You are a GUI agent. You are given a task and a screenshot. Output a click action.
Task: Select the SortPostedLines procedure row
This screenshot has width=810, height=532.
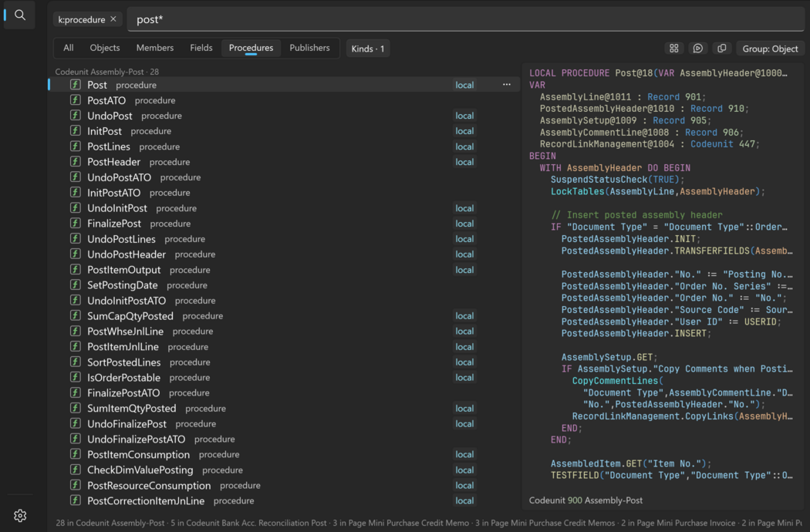point(284,362)
